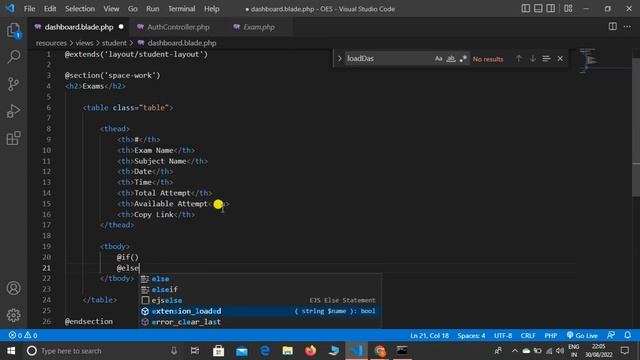Toggle Panel layout icon
The height and width of the screenshot is (360, 640).
pyautogui.click(x=538, y=9)
